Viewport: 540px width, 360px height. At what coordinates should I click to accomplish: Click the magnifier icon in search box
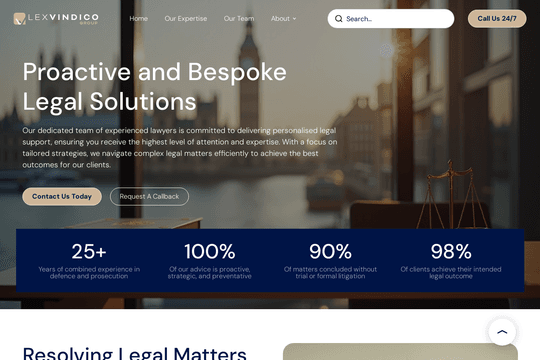point(339,19)
